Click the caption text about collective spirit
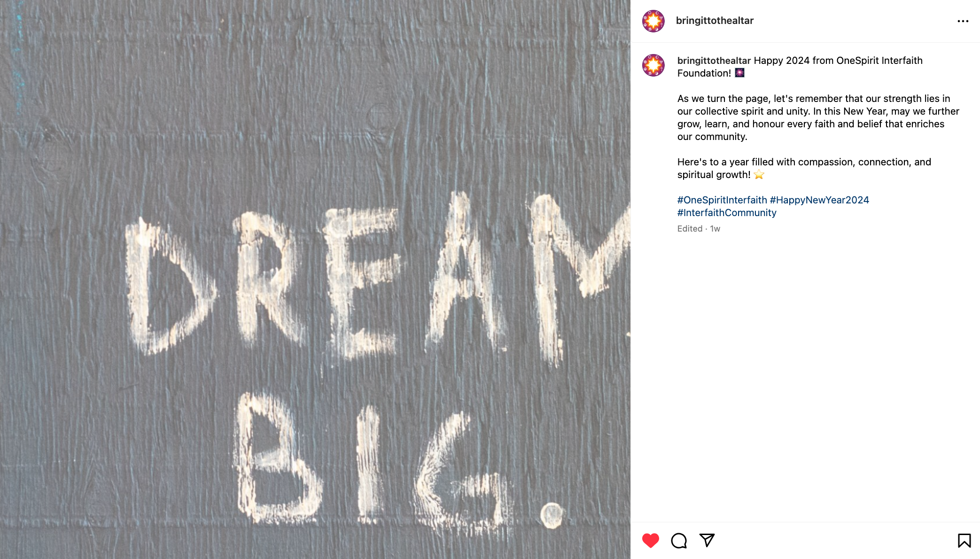 [818, 117]
